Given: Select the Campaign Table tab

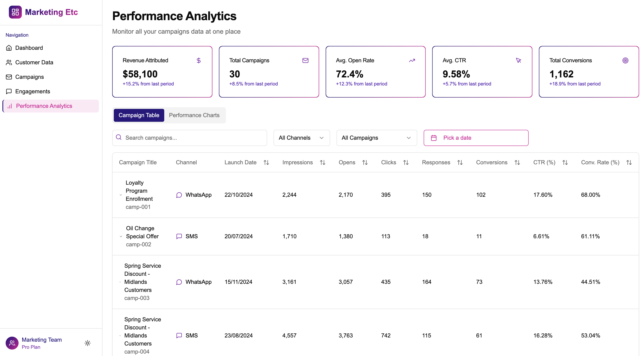Looking at the screenshot, I should coord(139,115).
